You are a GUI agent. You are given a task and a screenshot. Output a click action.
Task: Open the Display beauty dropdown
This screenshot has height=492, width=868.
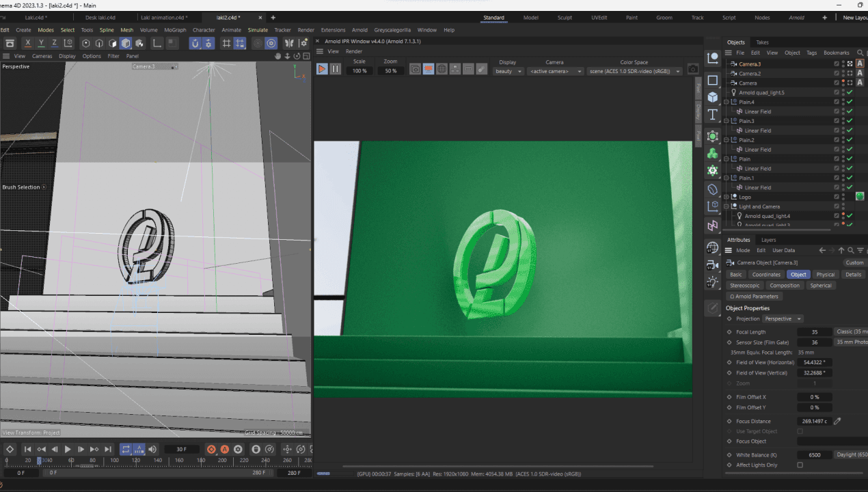(x=508, y=71)
